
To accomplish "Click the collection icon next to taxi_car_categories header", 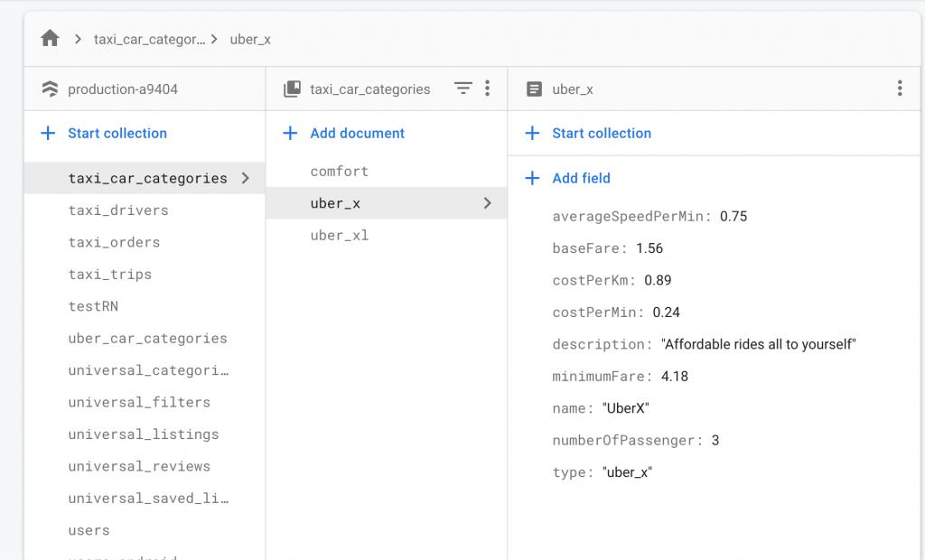I will point(292,89).
